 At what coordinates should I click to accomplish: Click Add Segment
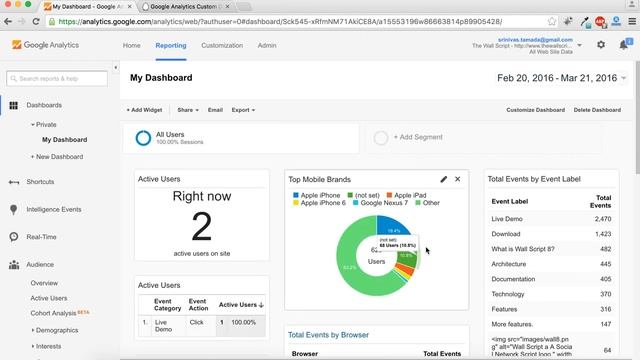coord(418,137)
